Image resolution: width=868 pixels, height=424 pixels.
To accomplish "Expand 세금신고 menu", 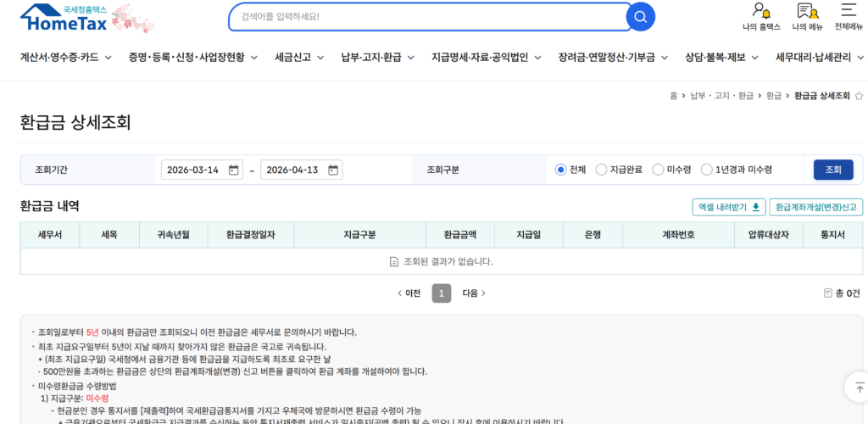I will click(299, 57).
